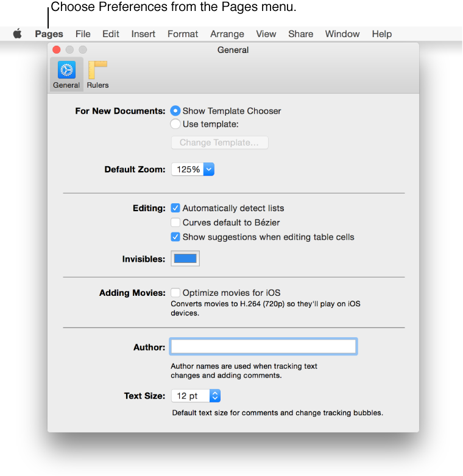This screenshot has height=476, width=463.
Task: Enable Optimize movies for iOS
Action: (175, 293)
